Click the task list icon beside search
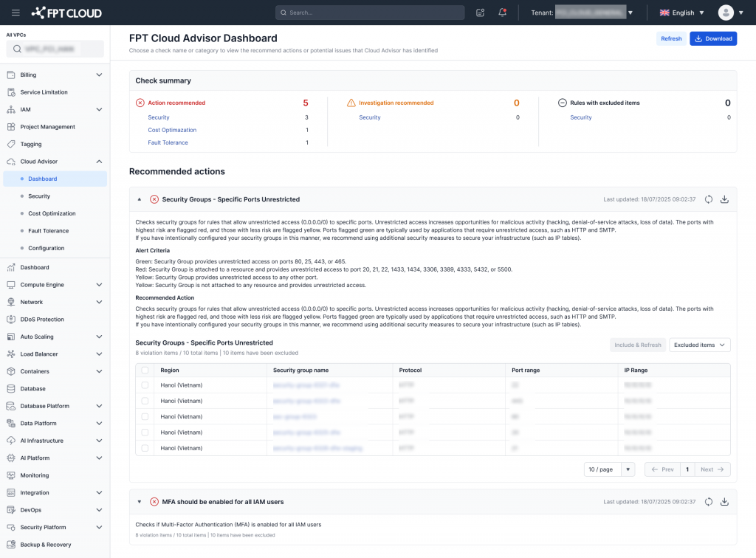This screenshot has height=558, width=756. (x=481, y=13)
